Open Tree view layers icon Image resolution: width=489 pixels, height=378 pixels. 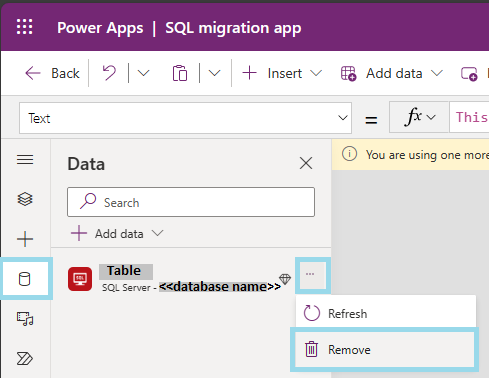pos(25,199)
